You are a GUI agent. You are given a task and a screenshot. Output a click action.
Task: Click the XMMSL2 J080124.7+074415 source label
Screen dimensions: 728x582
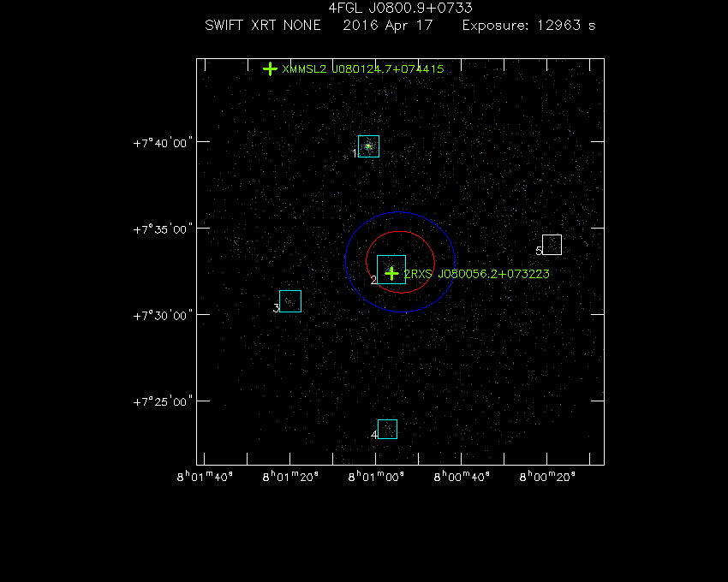click(x=362, y=69)
